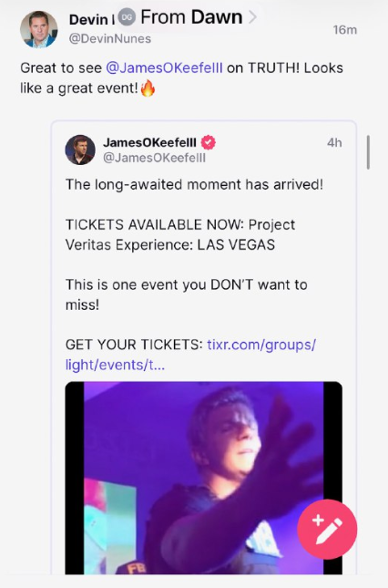Select the 'TICKETS AVAILABLE NOW' paragraph
Image resolution: width=388 pixels, height=588 pixels.
(x=180, y=234)
